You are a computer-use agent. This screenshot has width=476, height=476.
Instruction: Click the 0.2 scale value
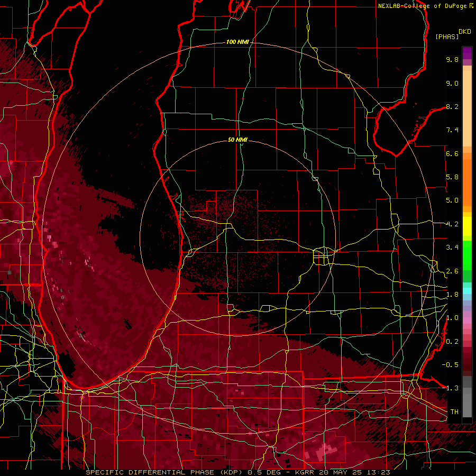click(452, 342)
